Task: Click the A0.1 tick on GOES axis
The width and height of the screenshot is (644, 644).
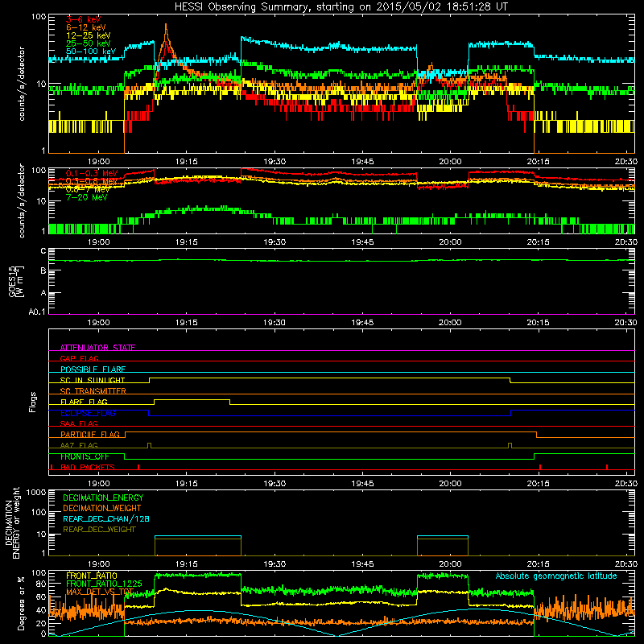Action: pyautogui.click(x=37, y=312)
